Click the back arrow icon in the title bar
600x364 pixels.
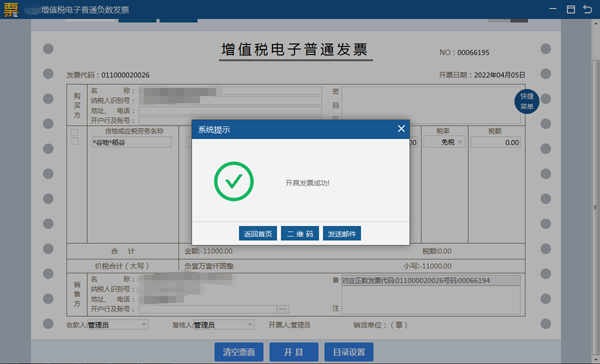[588, 9]
